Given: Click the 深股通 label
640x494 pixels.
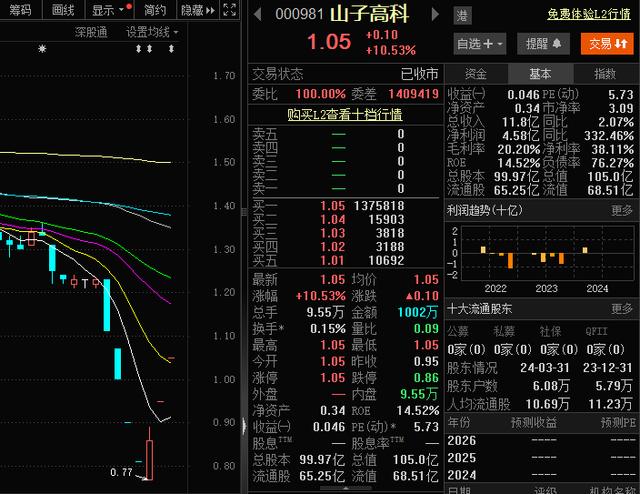Looking at the screenshot, I should point(91,32).
